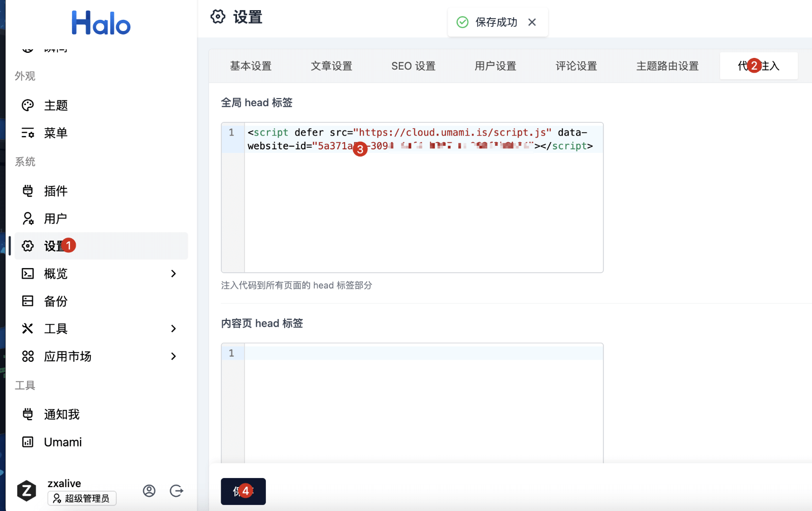Image resolution: width=812 pixels, height=511 pixels.
Task: Open the 评论设置 tab
Action: pyautogui.click(x=576, y=66)
